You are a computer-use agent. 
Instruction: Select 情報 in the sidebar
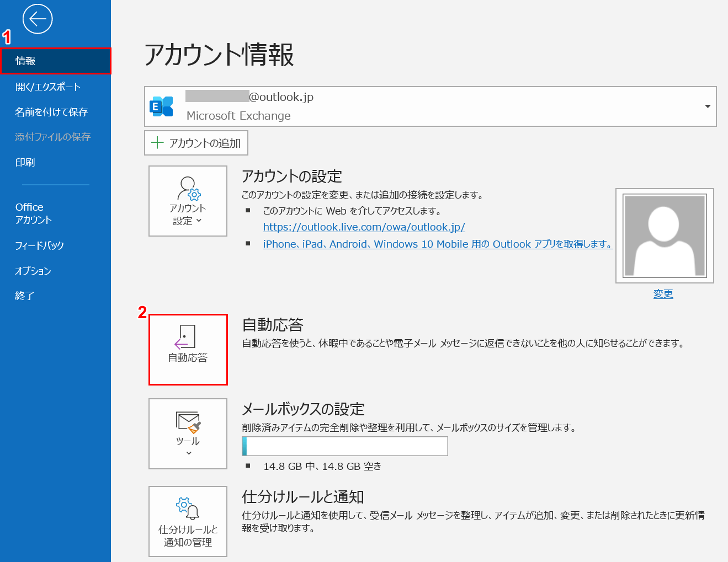tap(55, 61)
